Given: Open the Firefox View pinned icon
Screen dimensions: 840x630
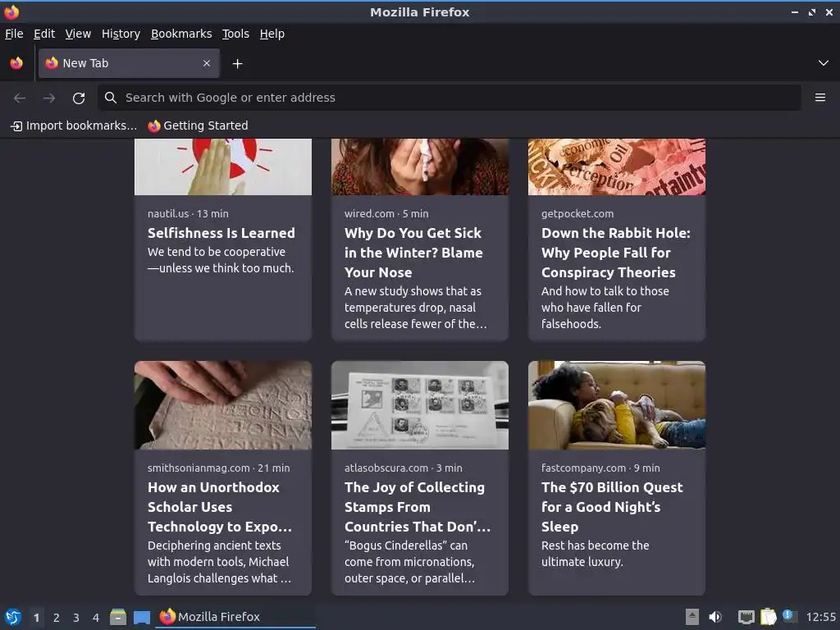Looking at the screenshot, I should [16, 63].
